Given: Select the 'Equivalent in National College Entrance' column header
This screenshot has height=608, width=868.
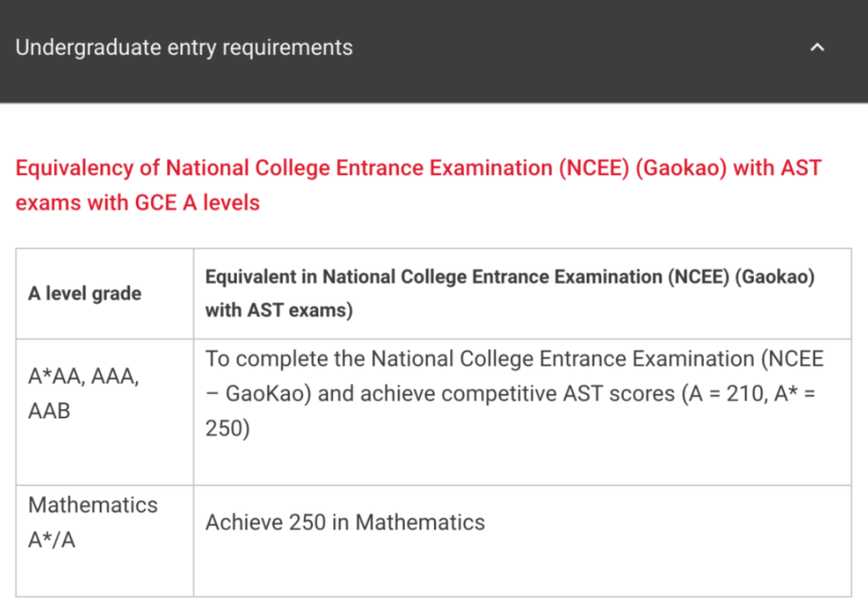Looking at the screenshot, I should (x=510, y=294).
